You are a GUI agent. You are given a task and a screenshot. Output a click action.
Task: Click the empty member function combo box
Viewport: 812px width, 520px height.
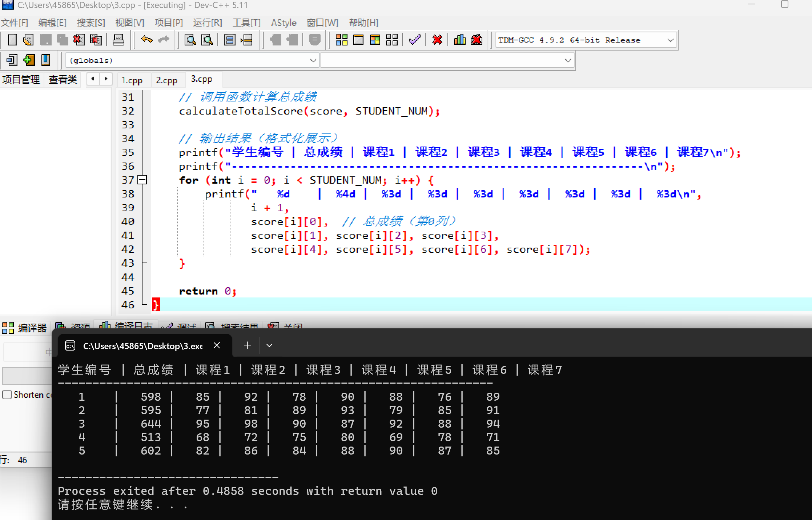446,60
